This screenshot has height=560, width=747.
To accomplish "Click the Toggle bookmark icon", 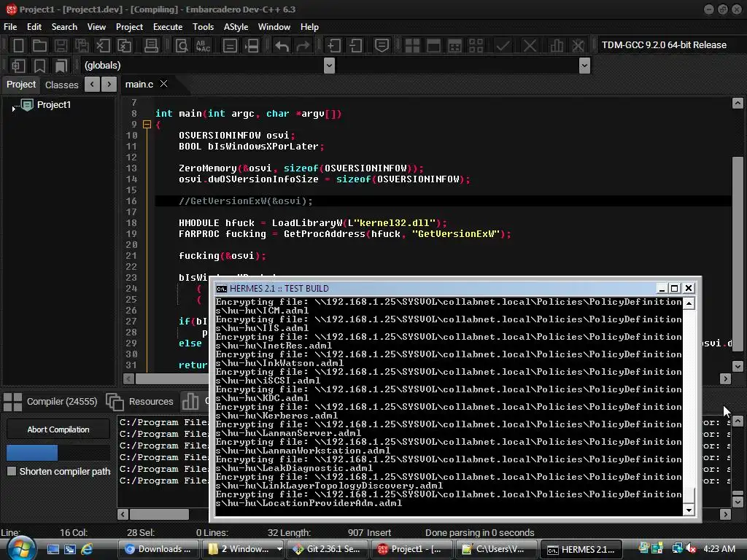I will pyautogui.click(x=39, y=65).
